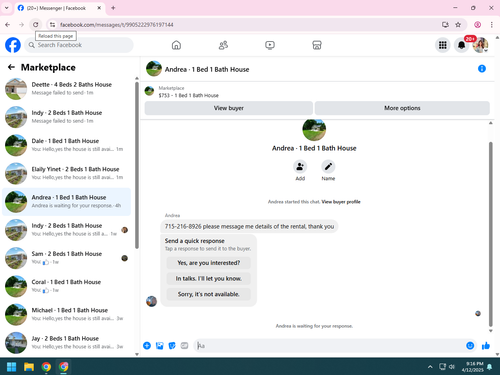This screenshot has width=500, height=375.
Task: View site information icon in address bar
Action: 52,25
